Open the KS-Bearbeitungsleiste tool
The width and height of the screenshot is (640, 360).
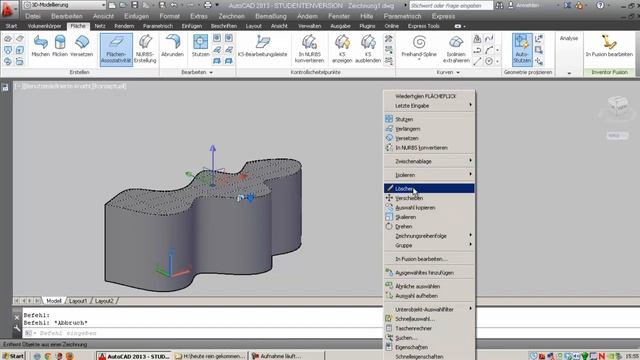263,46
